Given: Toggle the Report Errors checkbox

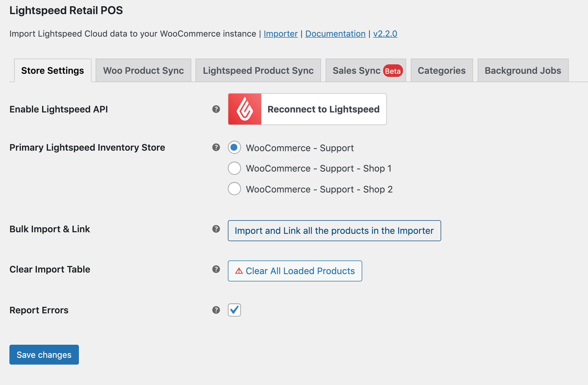Looking at the screenshot, I should tap(234, 310).
